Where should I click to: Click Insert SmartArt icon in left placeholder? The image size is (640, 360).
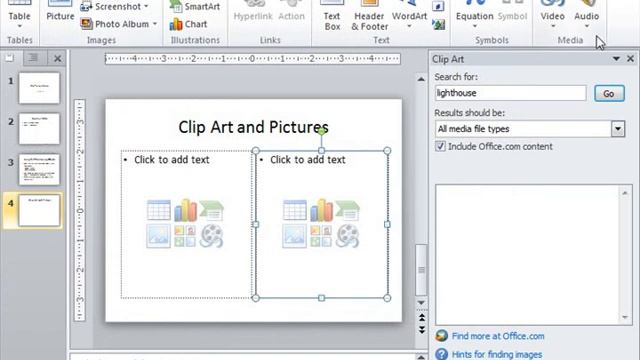pos(211,210)
